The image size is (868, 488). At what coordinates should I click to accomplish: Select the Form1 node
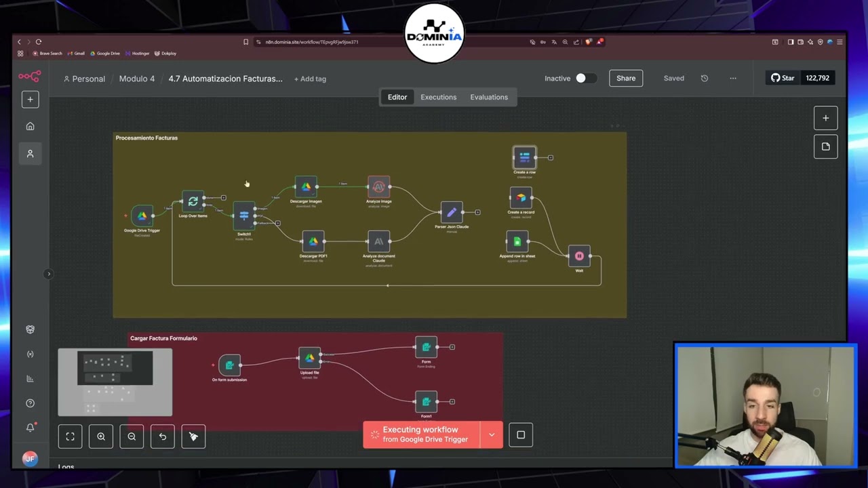(426, 401)
